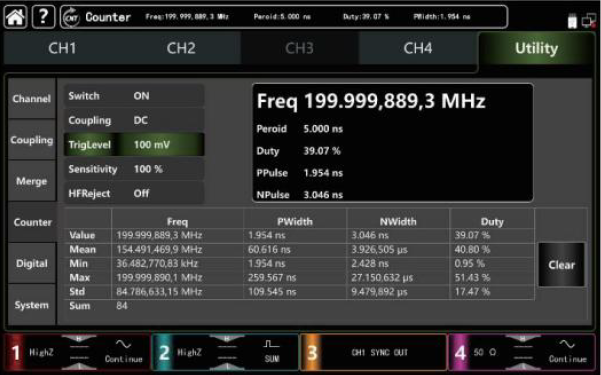Click the Duty column header in table
This screenshot has width=601, height=375.
492,222
